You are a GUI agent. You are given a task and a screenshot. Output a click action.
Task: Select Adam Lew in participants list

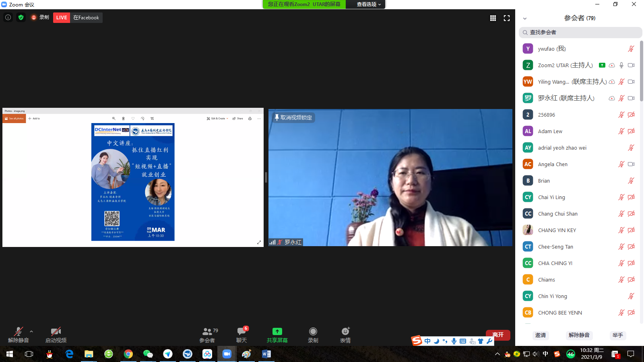point(550,131)
